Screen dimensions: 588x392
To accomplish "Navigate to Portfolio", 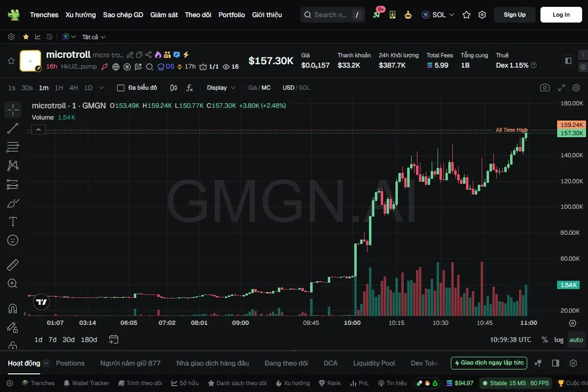I will pyautogui.click(x=232, y=15).
